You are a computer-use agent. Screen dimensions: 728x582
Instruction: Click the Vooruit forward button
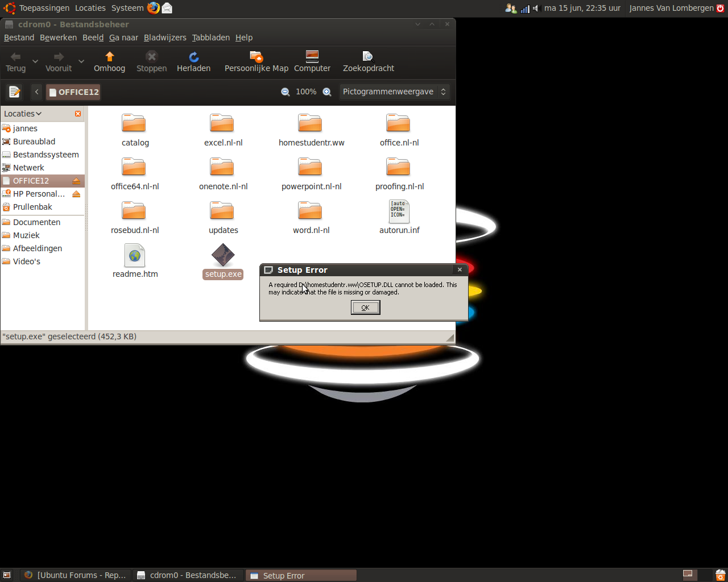(x=59, y=62)
